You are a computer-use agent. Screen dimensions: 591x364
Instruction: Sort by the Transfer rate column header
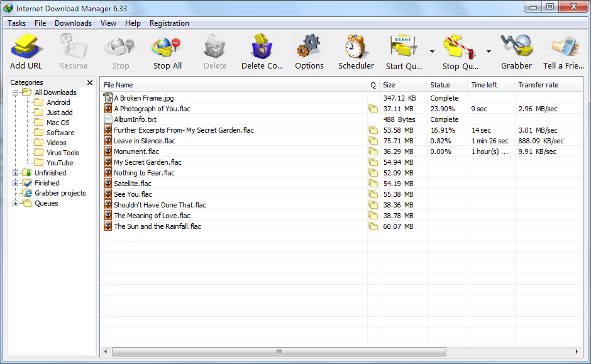click(548, 85)
